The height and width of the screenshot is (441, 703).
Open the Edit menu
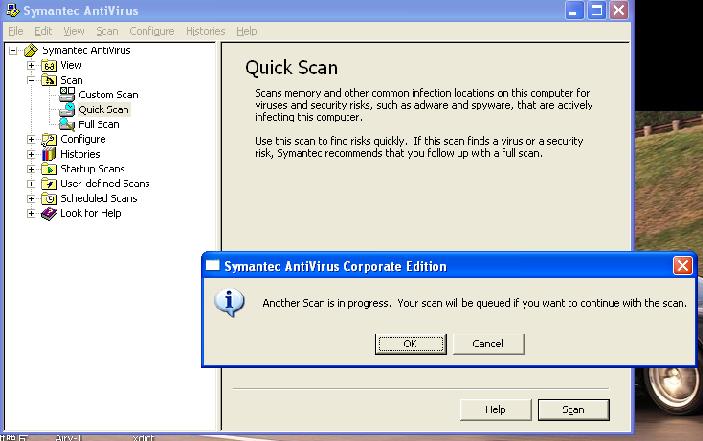click(43, 31)
